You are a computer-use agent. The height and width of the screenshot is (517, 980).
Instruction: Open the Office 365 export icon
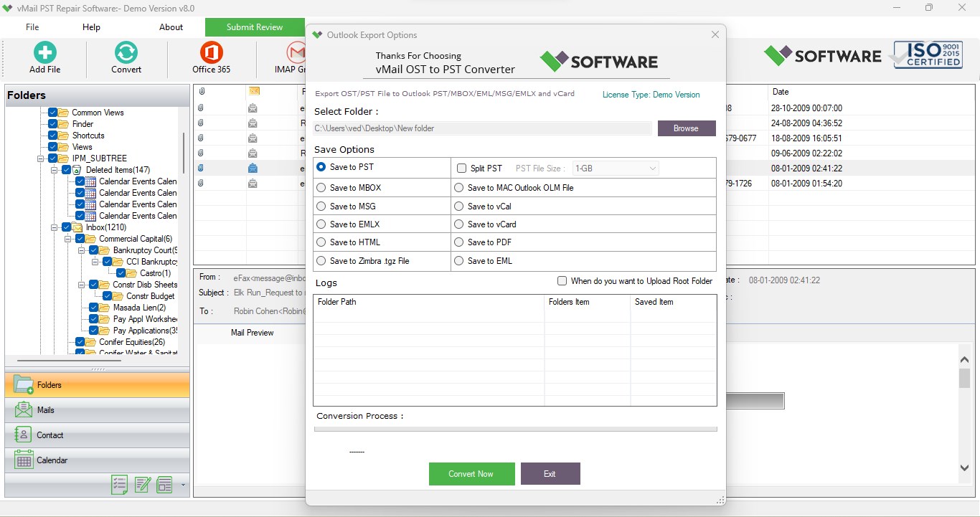click(211, 52)
